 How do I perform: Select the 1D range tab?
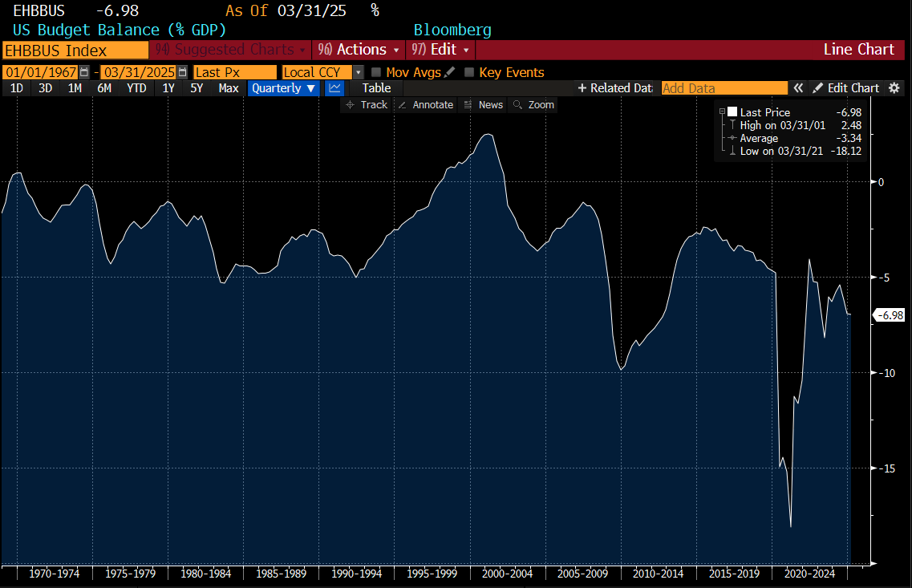coord(17,87)
